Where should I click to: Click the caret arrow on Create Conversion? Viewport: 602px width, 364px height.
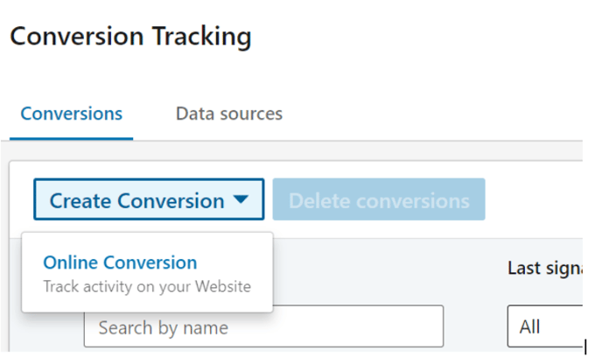(x=241, y=199)
